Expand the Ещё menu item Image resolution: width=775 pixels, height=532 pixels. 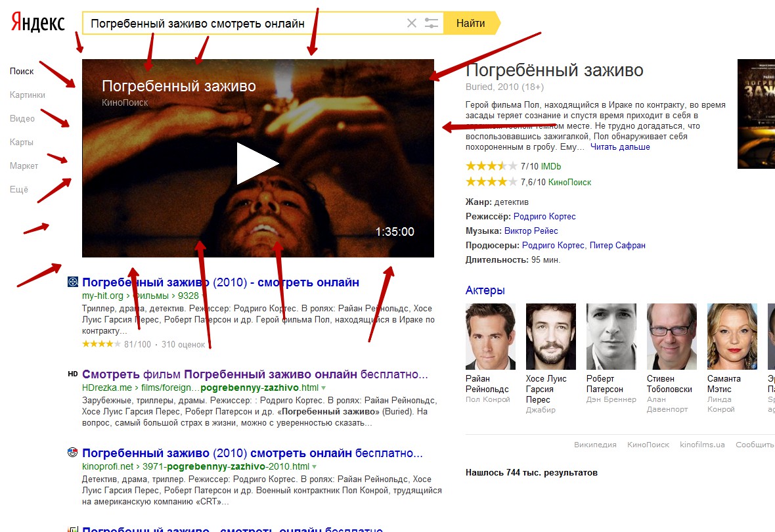tap(19, 189)
